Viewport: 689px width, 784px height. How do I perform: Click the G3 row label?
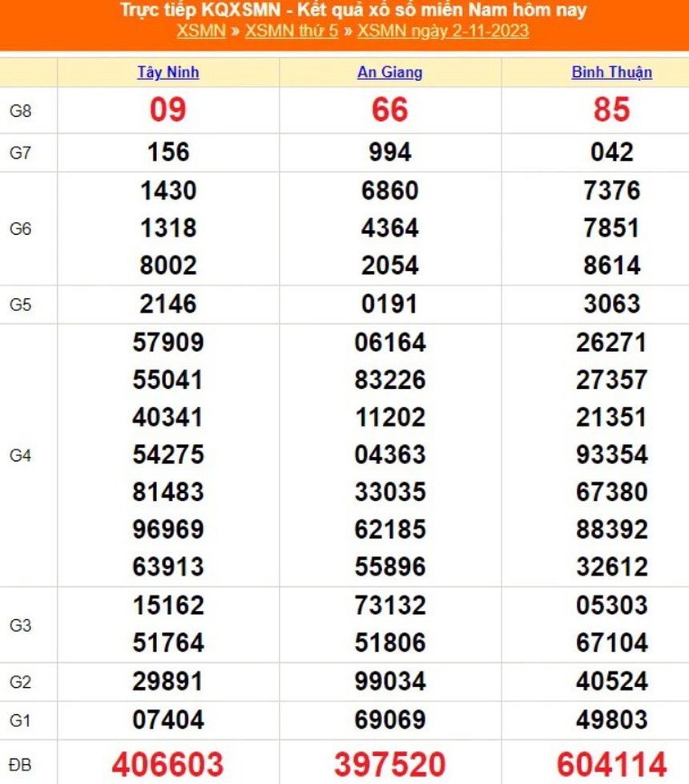[x=20, y=624]
